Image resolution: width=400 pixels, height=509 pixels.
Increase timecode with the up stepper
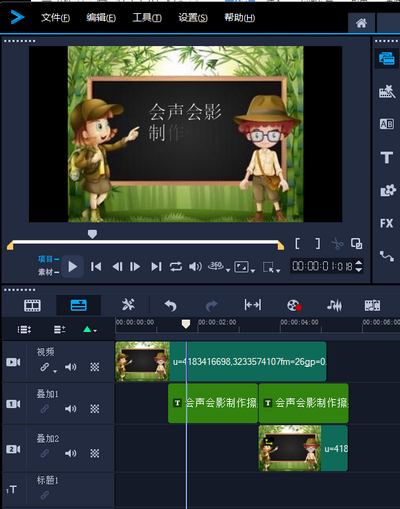(x=359, y=263)
